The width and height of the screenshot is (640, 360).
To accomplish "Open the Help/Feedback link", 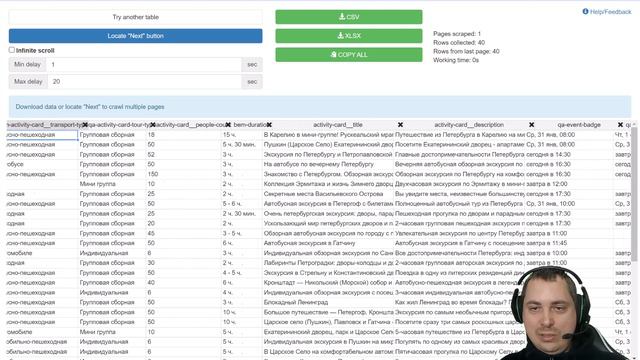I will tap(607, 12).
